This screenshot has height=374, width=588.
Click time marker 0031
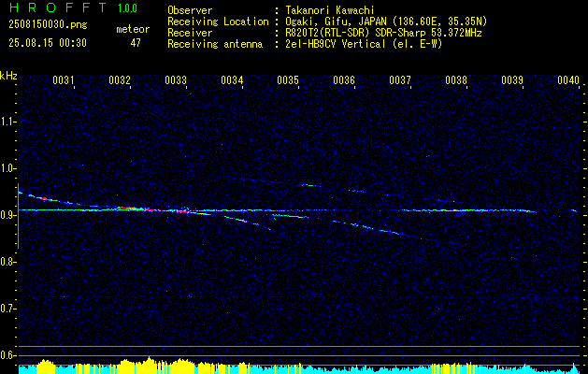coord(63,79)
